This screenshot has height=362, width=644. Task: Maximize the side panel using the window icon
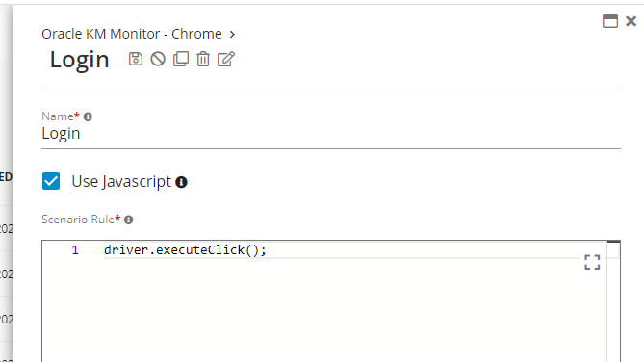[x=610, y=21]
